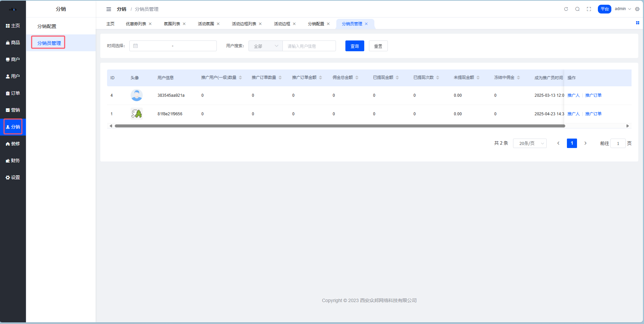Collapse sidebar with hamburger menu icon
The image size is (644, 324).
click(x=109, y=9)
